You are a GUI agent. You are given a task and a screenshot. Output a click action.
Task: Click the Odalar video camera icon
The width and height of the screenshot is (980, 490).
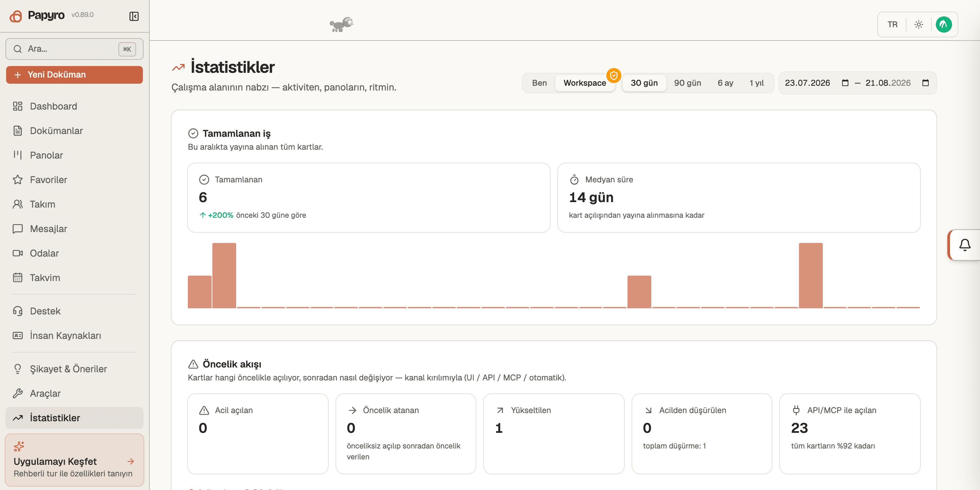coord(17,253)
